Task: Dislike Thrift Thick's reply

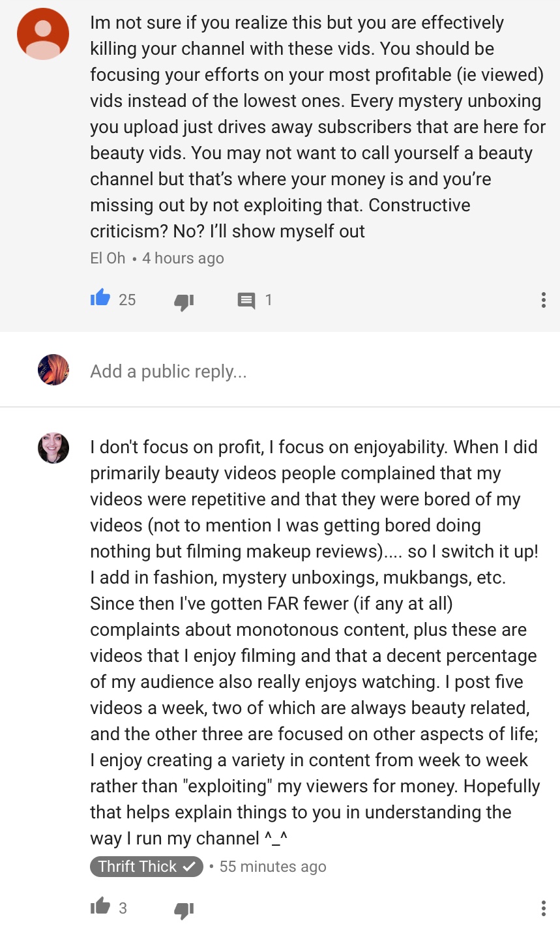Action: click(x=184, y=910)
